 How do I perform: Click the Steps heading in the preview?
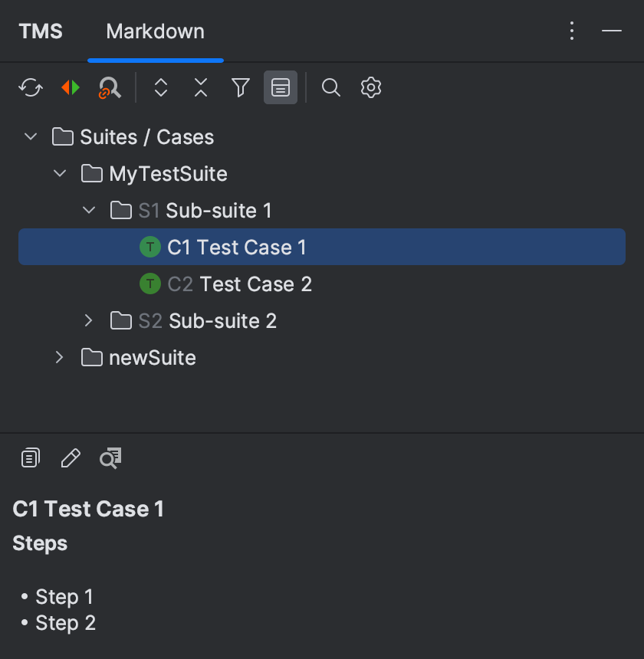coord(39,543)
